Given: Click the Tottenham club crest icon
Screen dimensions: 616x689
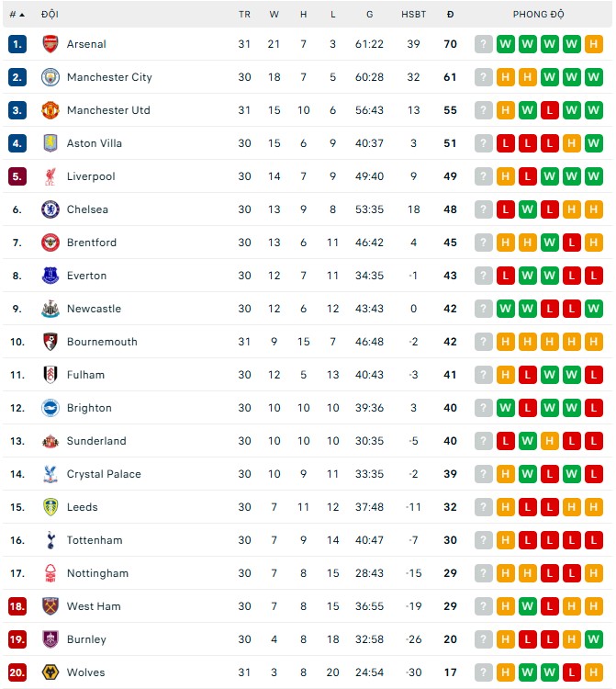Looking at the screenshot, I should pyautogui.click(x=50, y=540).
